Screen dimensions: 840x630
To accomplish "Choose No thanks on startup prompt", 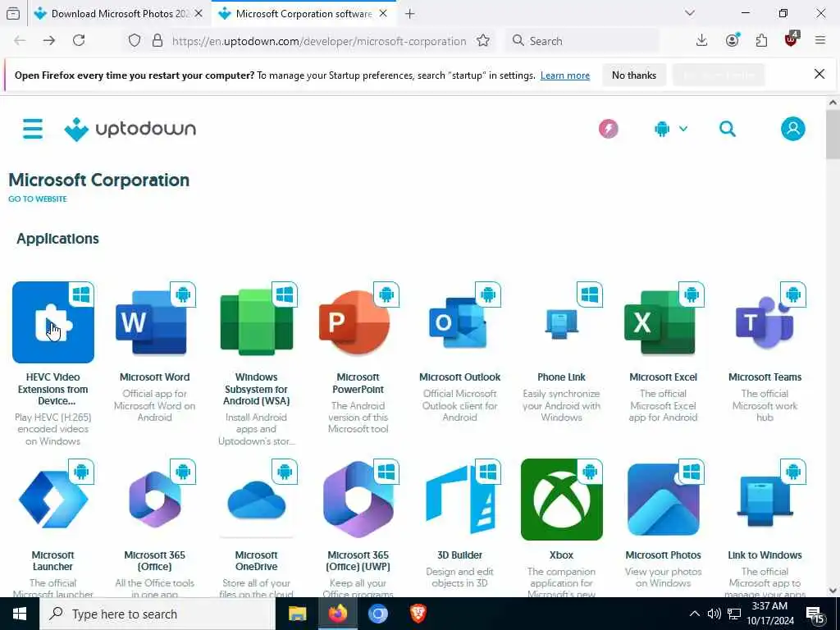I will coord(634,75).
